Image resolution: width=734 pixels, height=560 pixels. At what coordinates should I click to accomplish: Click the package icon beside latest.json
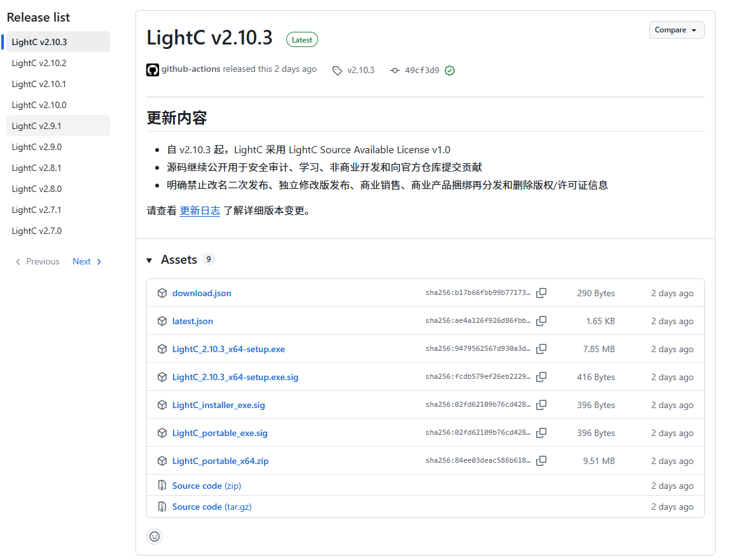pyautogui.click(x=162, y=321)
